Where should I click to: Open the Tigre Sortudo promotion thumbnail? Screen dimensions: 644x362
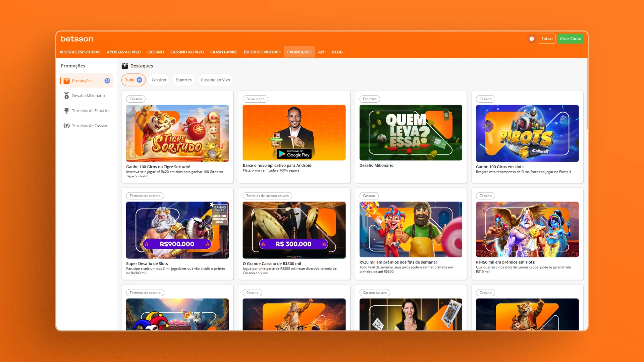[177, 133]
